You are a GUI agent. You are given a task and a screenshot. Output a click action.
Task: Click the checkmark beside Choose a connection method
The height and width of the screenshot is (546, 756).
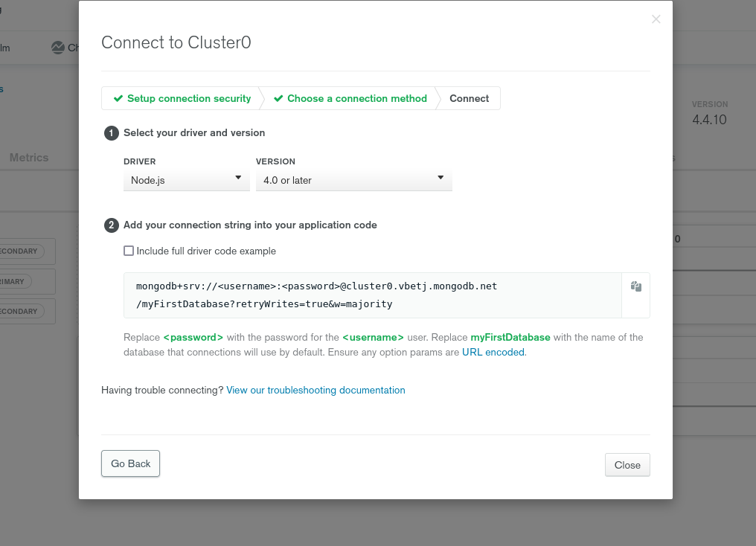pos(278,98)
